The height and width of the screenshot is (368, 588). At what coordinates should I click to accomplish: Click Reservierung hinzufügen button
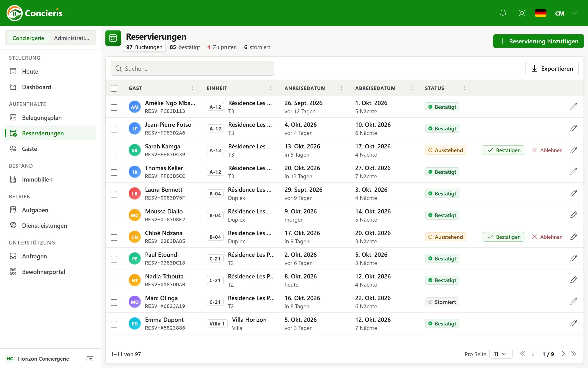point(538,41)
